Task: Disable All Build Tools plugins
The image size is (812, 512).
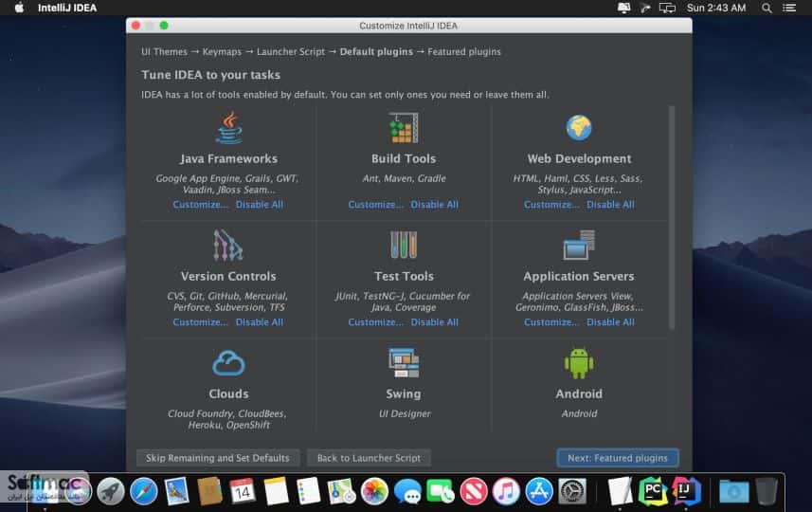Action: [435, 204]
